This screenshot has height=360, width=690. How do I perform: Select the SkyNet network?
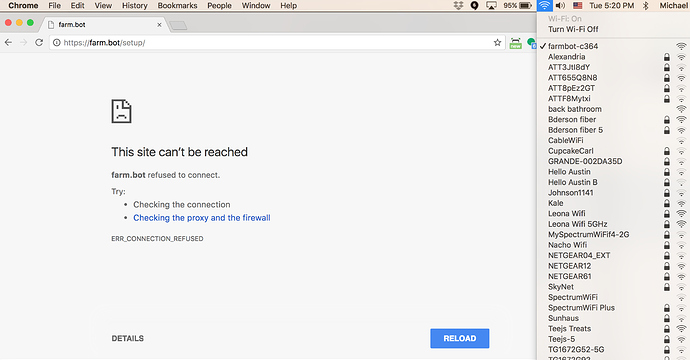tap(613, 287)
